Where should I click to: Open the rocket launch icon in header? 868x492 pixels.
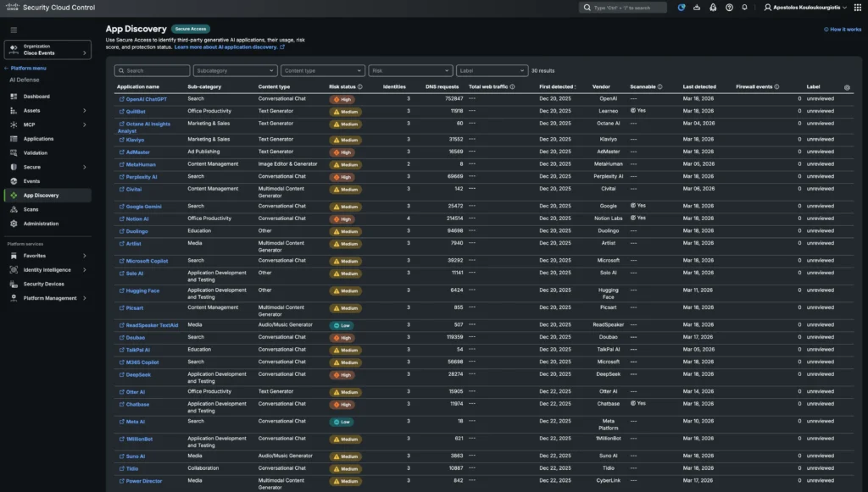pyautogui.click(x=712, y=8)
